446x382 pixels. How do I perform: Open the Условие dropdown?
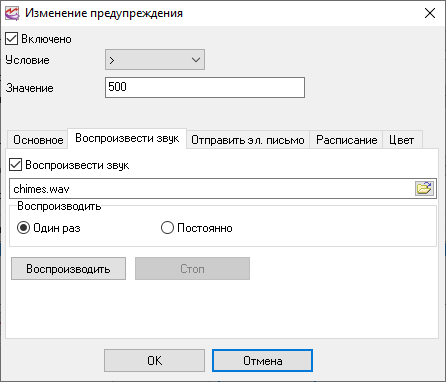(x=155, y=60)
